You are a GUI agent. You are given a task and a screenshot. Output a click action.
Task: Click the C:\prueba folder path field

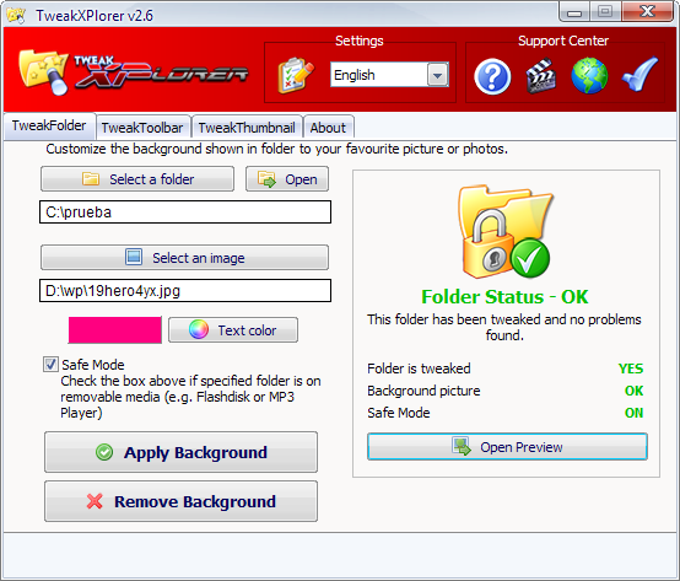point(185,212)
